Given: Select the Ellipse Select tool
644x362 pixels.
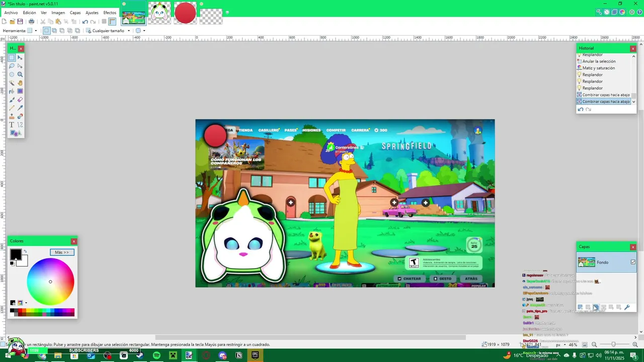Looking at the screenshot, I should tap(12, 74).
